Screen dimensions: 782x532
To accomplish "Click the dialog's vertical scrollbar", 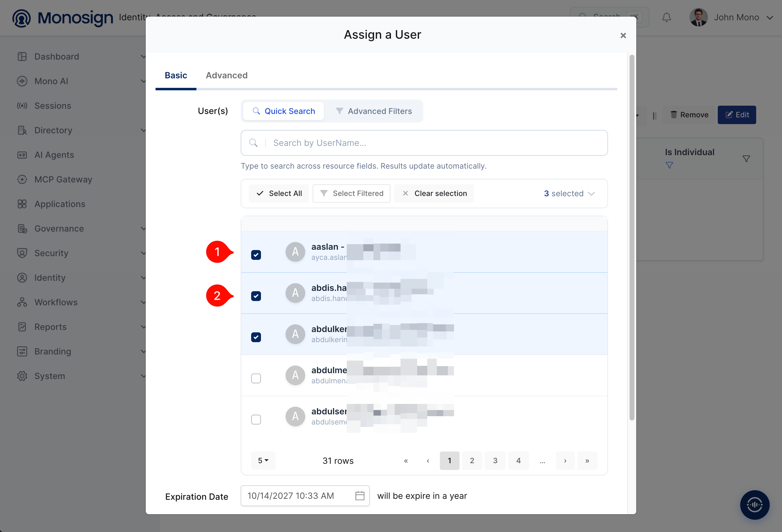I will click(632, 237).
